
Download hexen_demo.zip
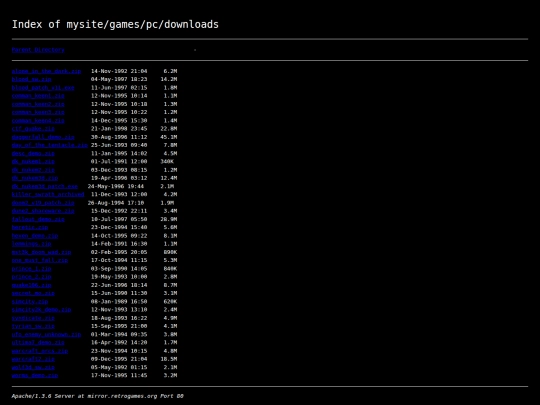[x=35, y=236]
